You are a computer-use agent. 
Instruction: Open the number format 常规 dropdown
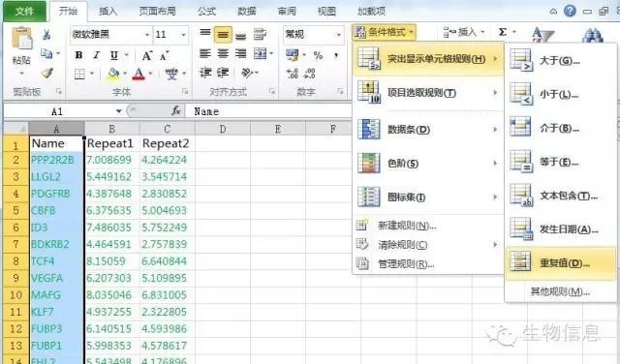(338, 35)
